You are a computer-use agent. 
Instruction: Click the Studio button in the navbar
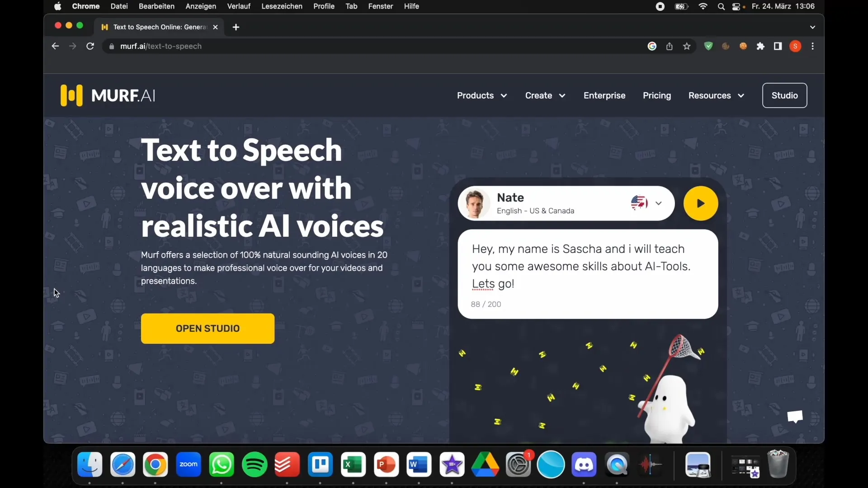(x=784, y=95)
